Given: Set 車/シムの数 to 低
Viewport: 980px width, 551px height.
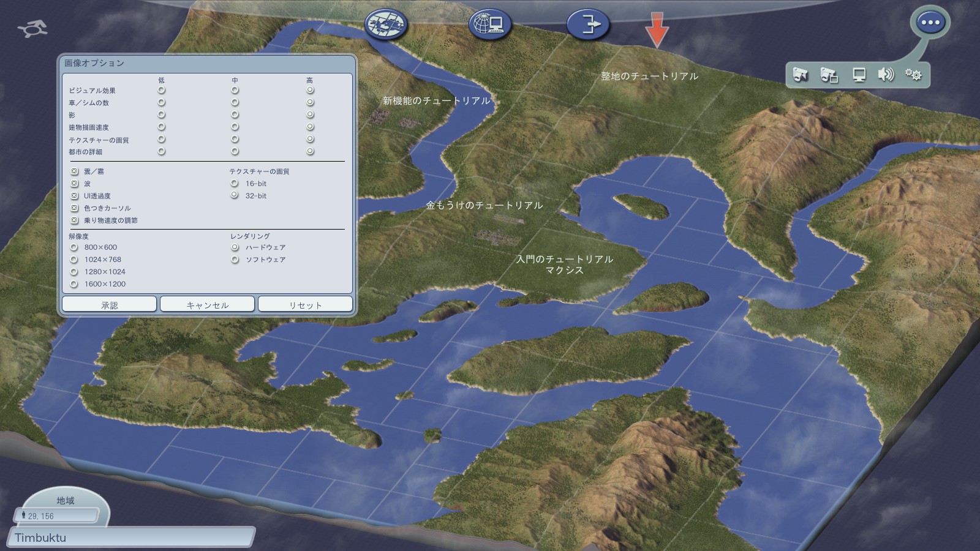Looking at the screenshot, I should (162, 102).
